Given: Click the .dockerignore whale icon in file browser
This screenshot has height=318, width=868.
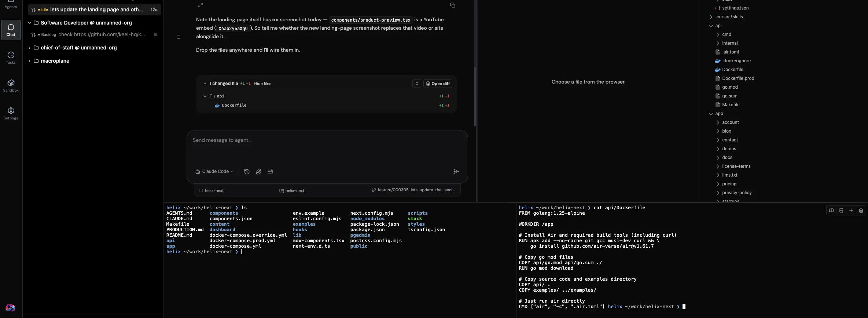Looking at the screenshot, I should pos(718,61).
